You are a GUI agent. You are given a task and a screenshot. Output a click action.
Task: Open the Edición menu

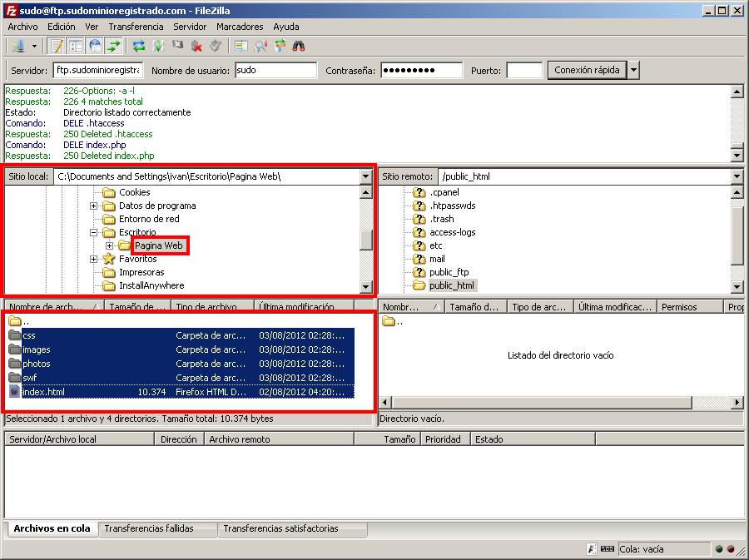tap(61, 27)
